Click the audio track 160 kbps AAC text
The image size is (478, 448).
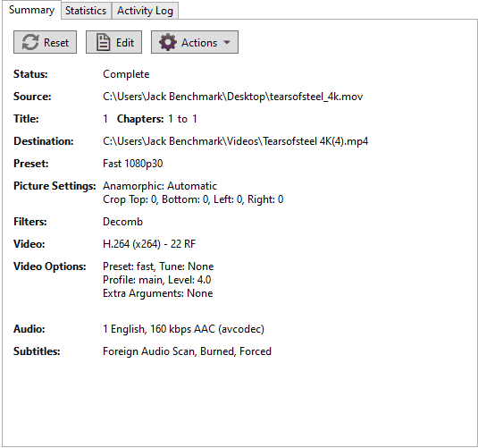pos(183,329)
